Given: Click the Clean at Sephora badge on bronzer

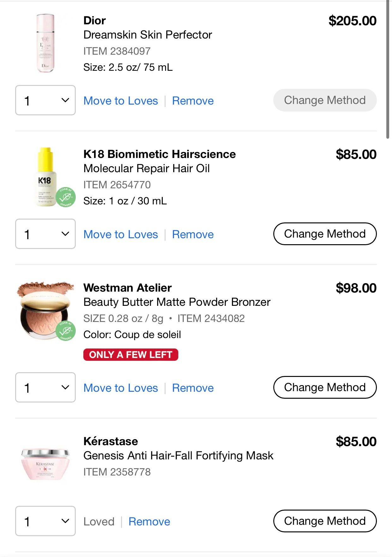Looking at the screenshot, I should point(66,330).
